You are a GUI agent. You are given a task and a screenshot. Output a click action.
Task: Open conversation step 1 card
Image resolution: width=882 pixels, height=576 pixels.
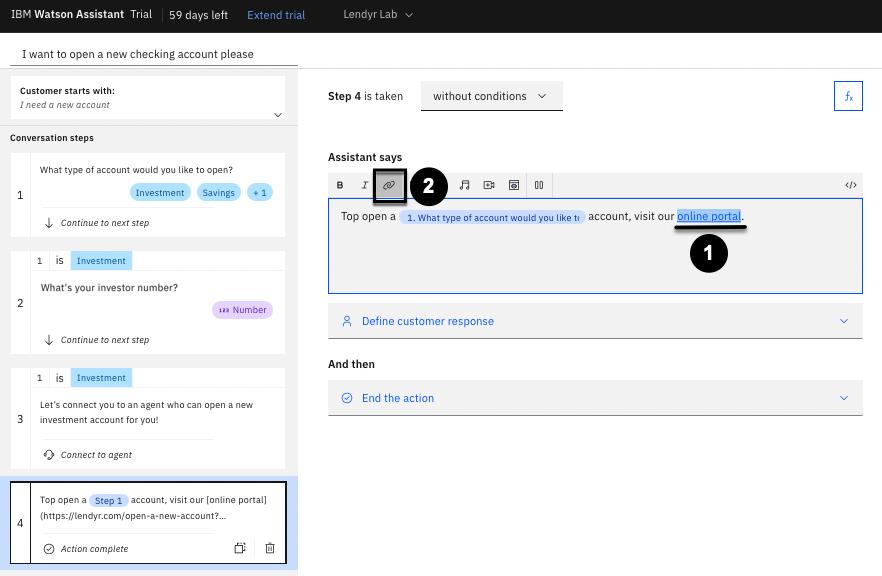tap(148, 195)
